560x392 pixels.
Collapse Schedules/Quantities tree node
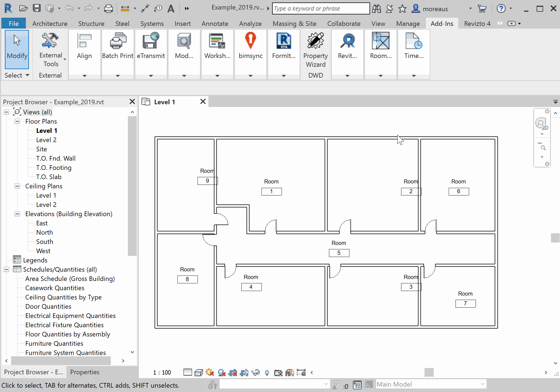pos(6,269)
